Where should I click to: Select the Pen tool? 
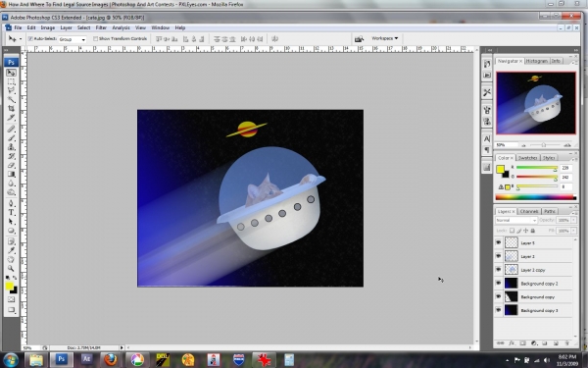11,203
